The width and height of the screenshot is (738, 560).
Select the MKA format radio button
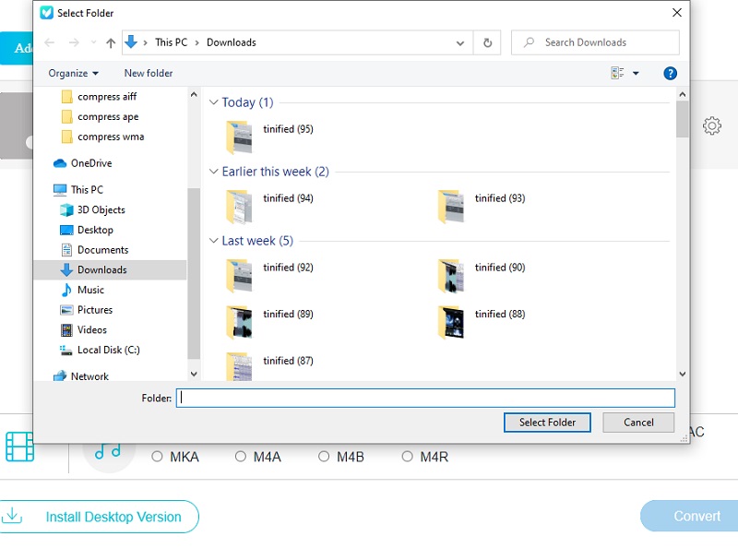[157, 456]
